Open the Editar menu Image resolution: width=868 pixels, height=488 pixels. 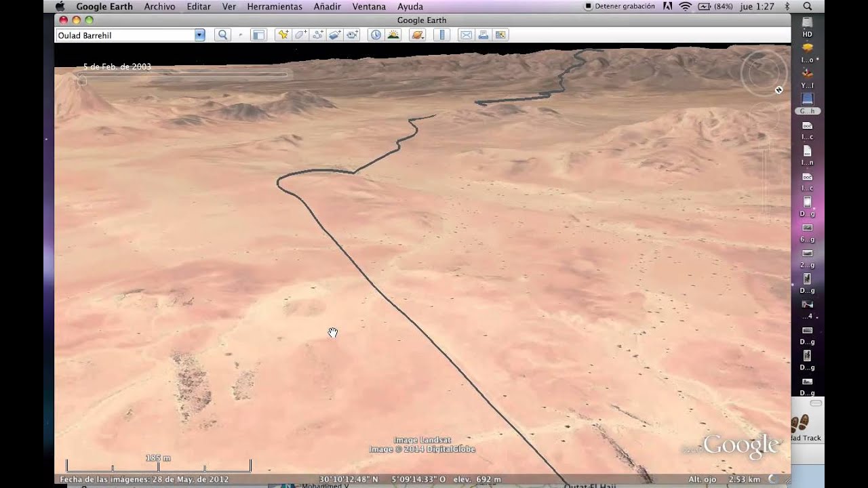[x=199, y=6]
